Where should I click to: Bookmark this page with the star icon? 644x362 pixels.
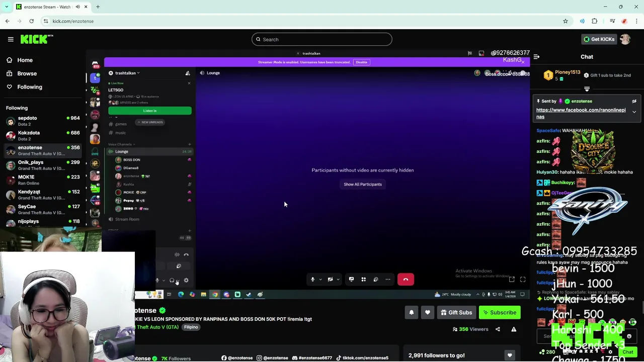[566, 21]
